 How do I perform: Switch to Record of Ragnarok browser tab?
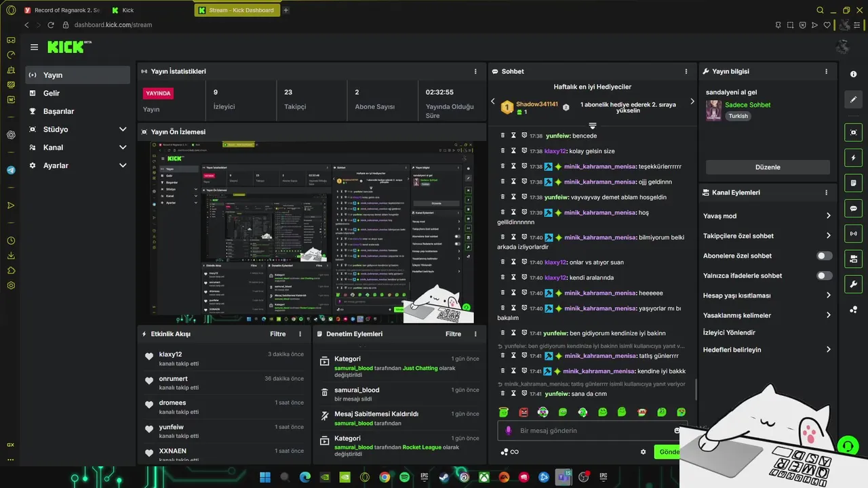pyautogui.click(x=62, y=10)
